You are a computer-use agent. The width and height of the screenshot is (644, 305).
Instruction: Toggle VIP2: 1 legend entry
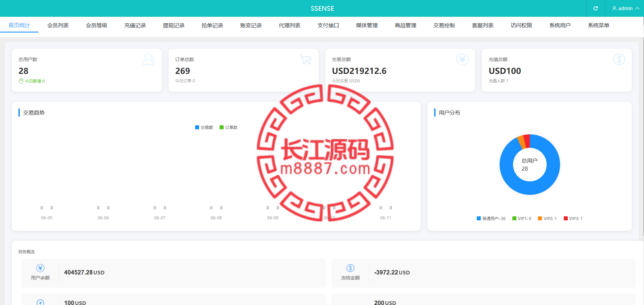[547, 218]
